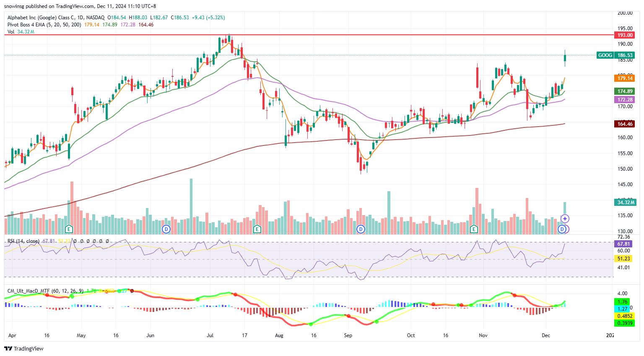Image resolution: width=644 pixels, height=356 pixels.
Task: Click the publisher header text snowinsg
Action: (15, 6)
